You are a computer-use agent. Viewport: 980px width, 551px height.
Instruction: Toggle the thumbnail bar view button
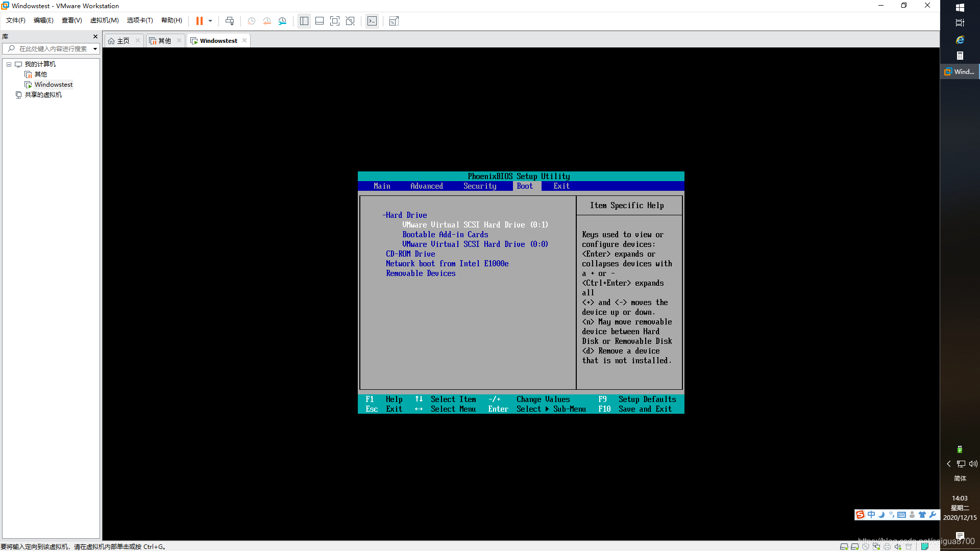point(320,21)
